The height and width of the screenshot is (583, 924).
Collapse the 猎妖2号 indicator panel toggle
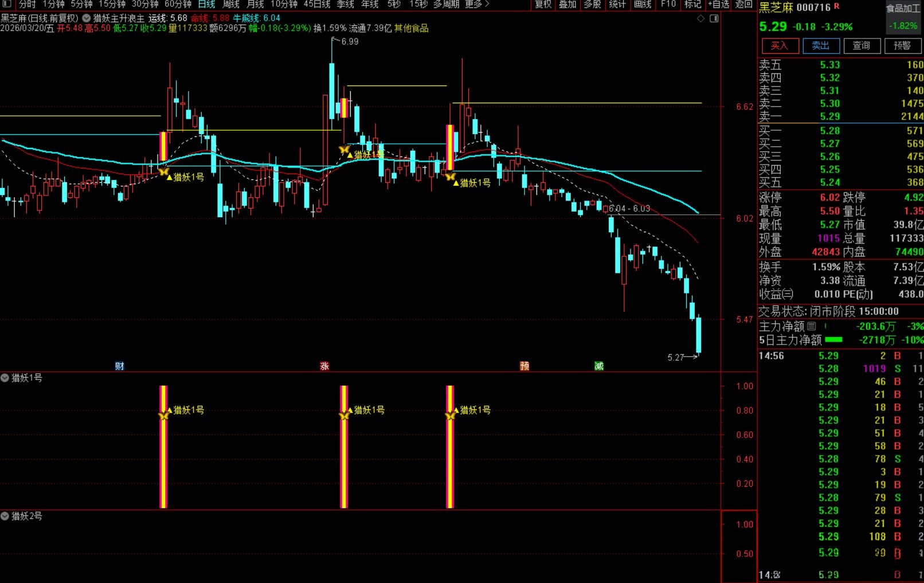tap(5, 516)
